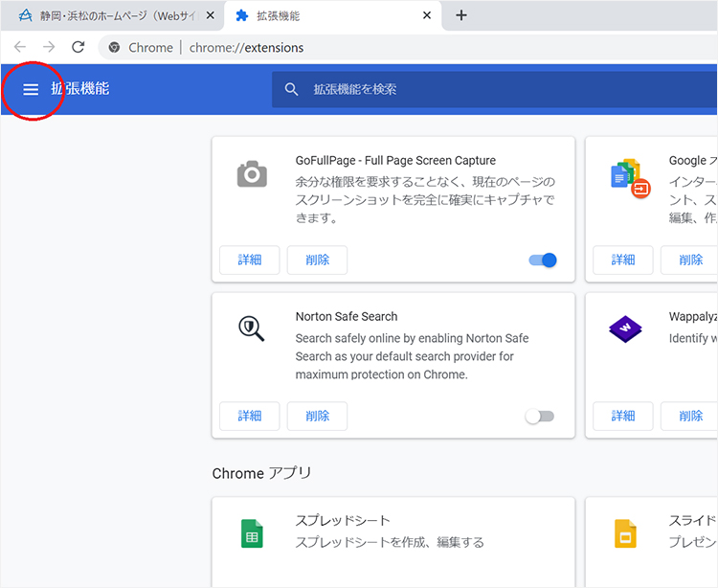Close the 静岡・浜松のホームページ tab

pos(211,15)
